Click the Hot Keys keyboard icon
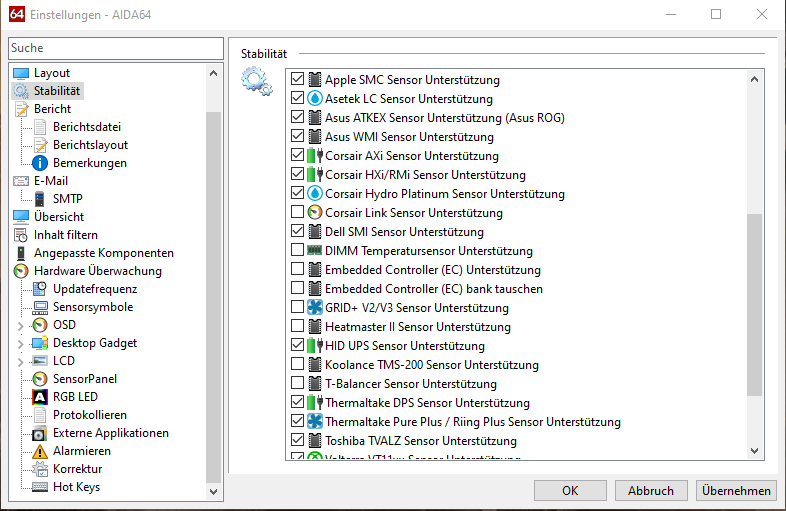Image resolution: width=786 pixels, height=511 pixels. click(40, 487)
